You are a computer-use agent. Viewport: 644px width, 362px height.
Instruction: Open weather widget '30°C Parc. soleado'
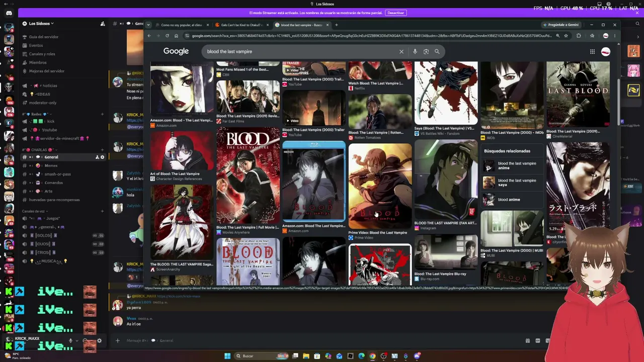(18, 355)
